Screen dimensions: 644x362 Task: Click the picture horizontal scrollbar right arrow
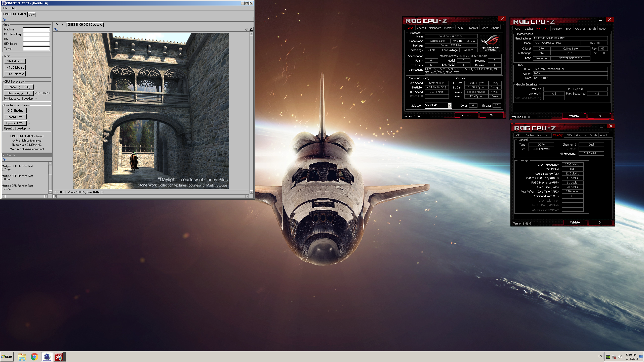click(247, 196)
